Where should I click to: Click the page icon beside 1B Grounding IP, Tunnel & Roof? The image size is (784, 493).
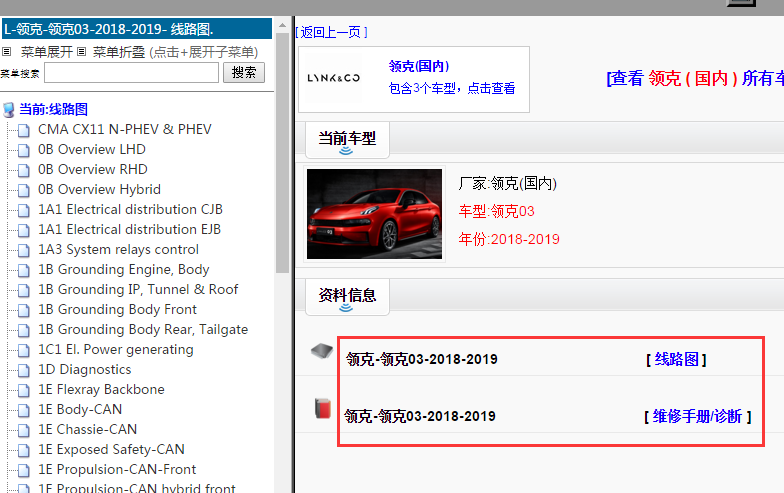(x=24, y=290)
